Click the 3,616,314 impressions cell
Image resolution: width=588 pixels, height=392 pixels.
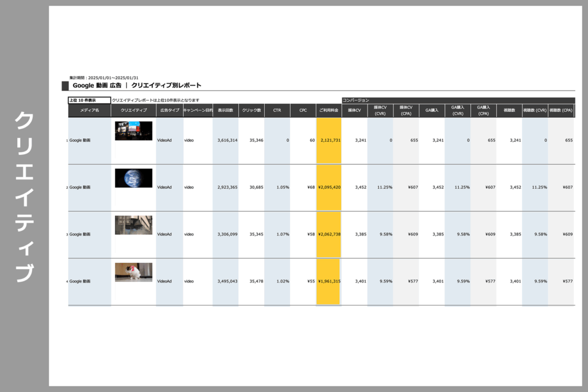[227, 140]
